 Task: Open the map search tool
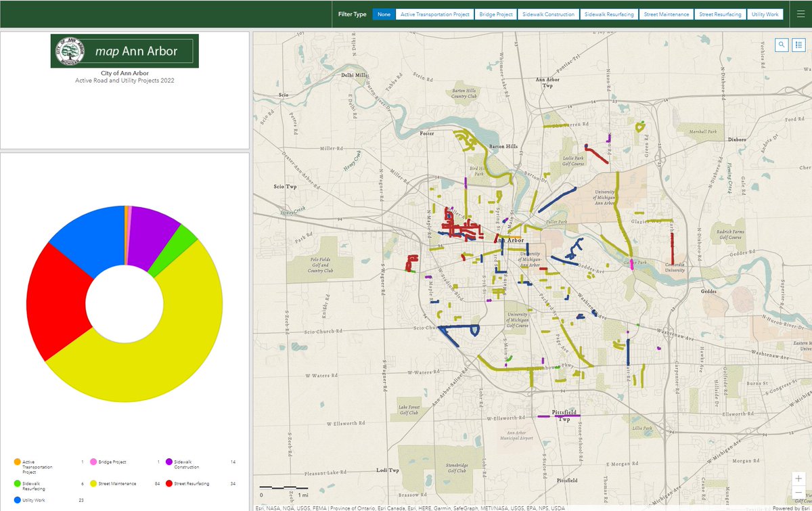tap(782, 45)
